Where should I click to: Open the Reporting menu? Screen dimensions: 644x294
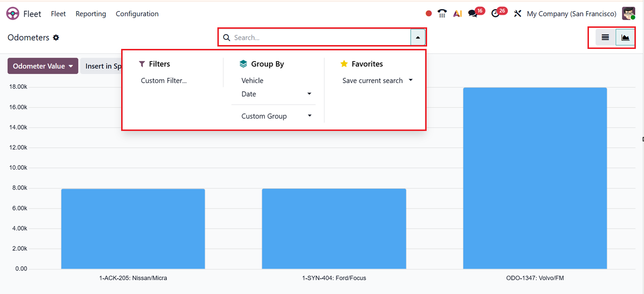[x=90, y=14]
